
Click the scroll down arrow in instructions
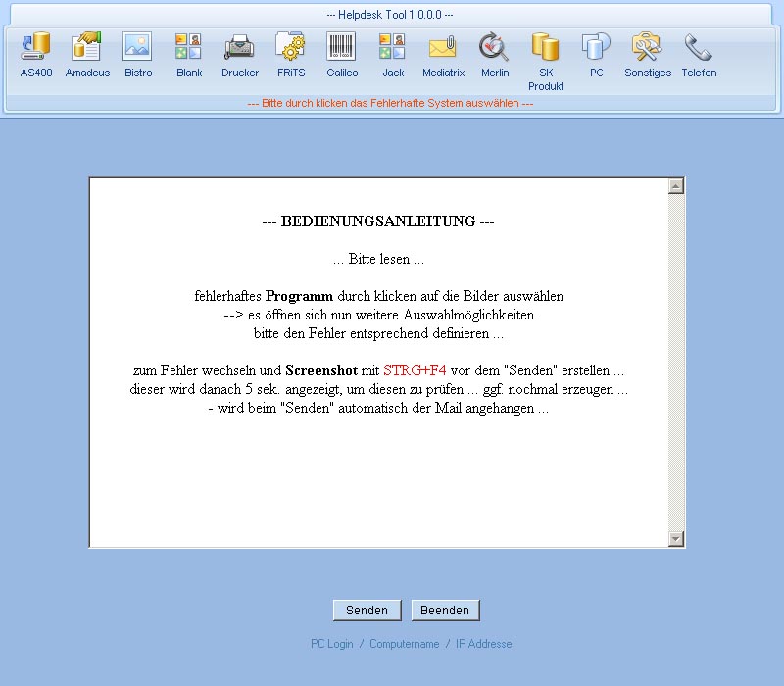coord(675,538)
